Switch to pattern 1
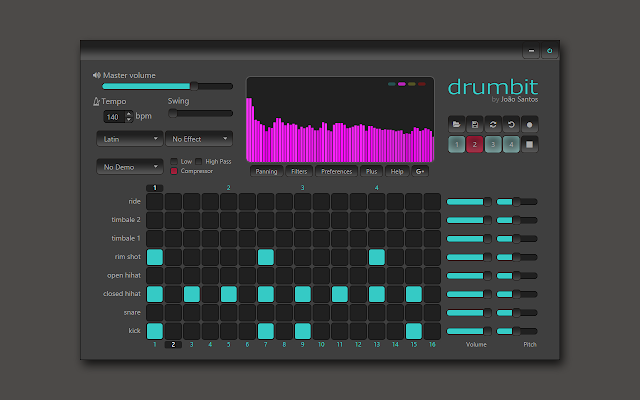640x400 pixels. (x=456, y=144)
